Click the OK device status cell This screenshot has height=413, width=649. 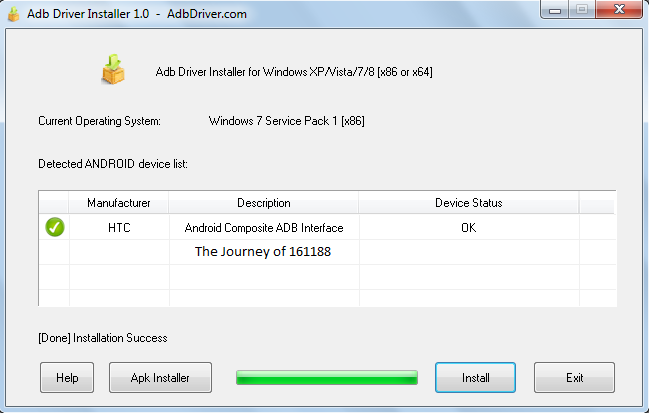pyautogui.click(x=468, y=228)
